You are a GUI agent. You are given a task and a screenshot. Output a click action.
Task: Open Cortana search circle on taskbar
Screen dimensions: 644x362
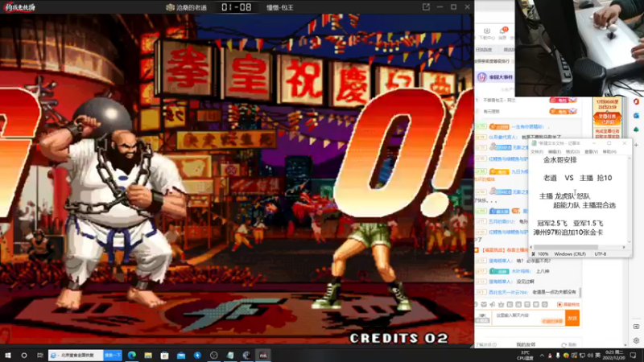pos(24,355)
